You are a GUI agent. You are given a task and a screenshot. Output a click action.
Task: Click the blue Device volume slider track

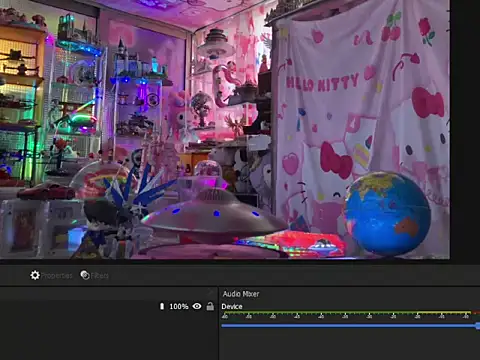click(x=349, y=326)
